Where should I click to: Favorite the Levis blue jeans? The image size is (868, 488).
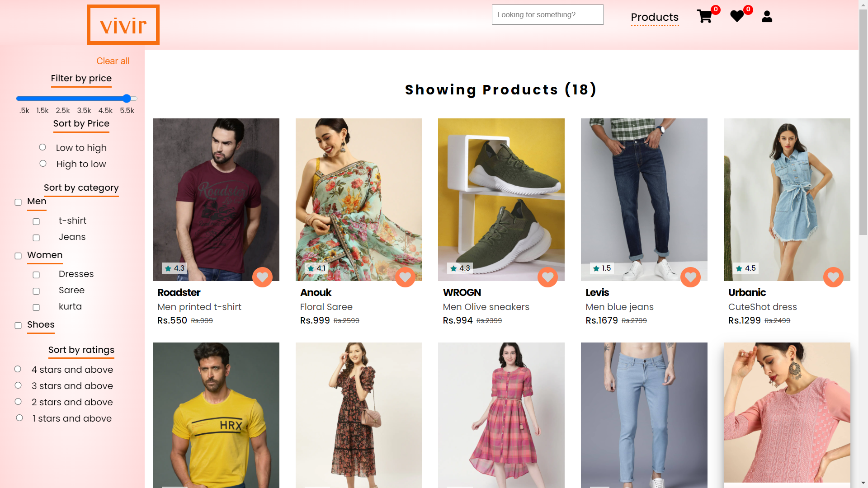click(690, 277)
